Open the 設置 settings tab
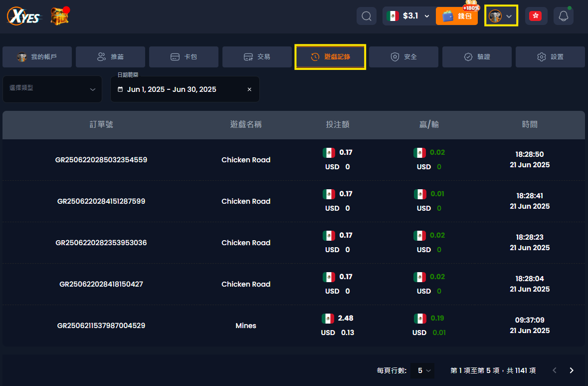 (x=550, y=57)
